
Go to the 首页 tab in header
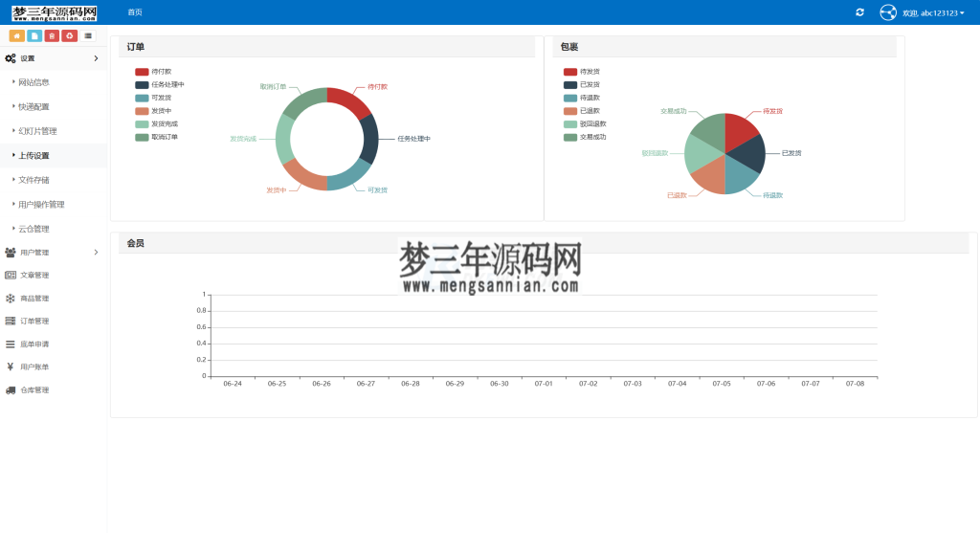135,11
